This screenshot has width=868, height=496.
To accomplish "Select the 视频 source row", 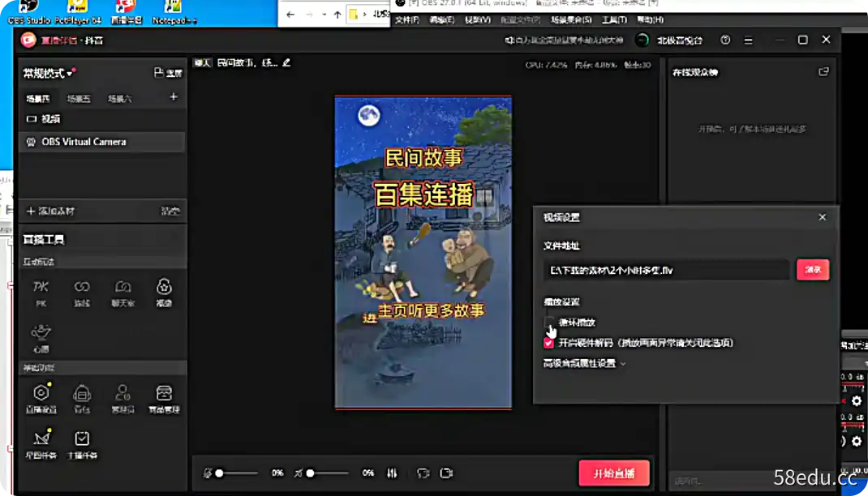I will pyautogui.click(x=102, y=119).
